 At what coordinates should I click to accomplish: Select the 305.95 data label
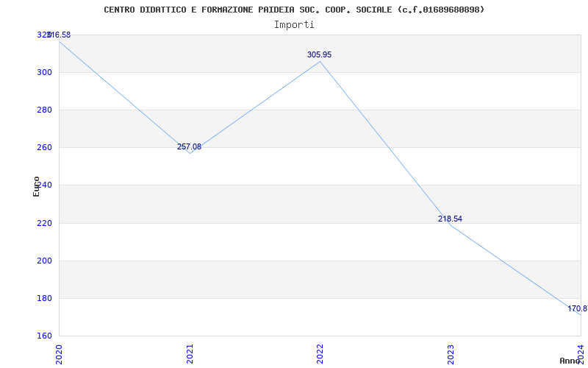pyautogui.click(x=319, y=54)
